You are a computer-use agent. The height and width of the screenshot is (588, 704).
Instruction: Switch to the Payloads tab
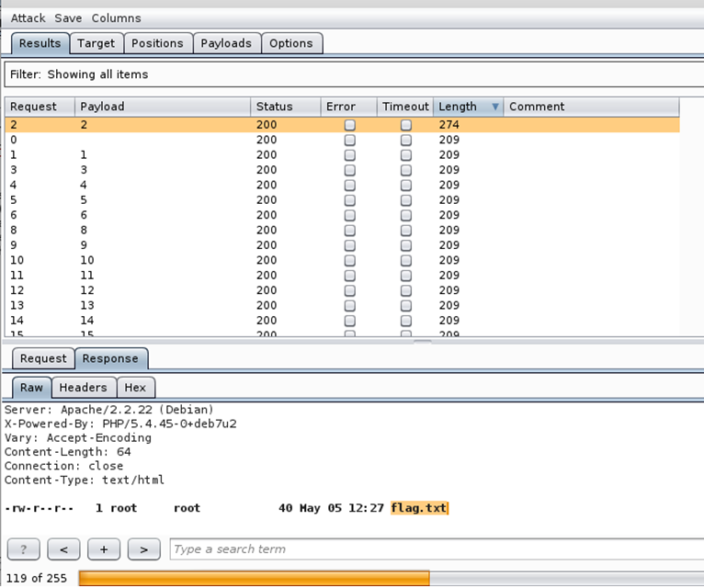coord(225,43)
